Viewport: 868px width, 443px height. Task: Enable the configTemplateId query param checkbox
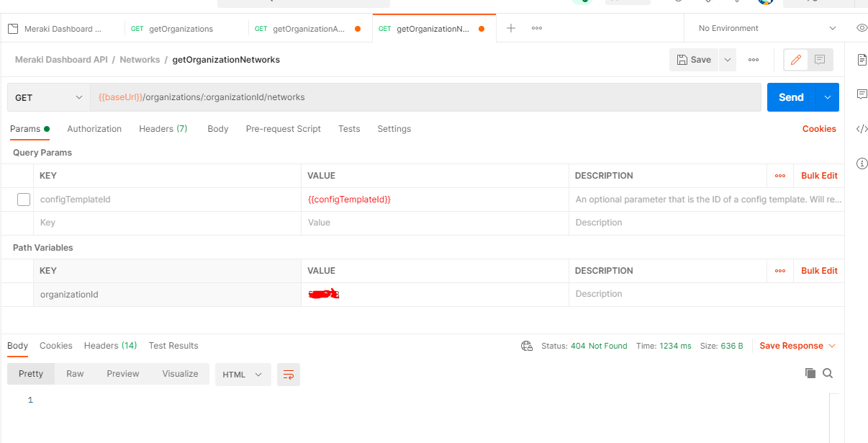click(24, 200)
